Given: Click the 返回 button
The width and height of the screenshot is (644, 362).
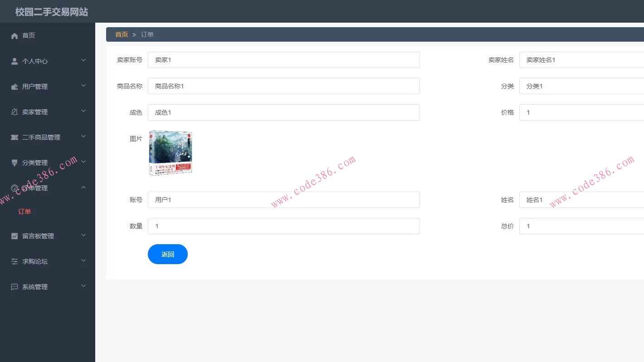Looking at the screenshot, I should pyautogui.click(x=167, y=254).
